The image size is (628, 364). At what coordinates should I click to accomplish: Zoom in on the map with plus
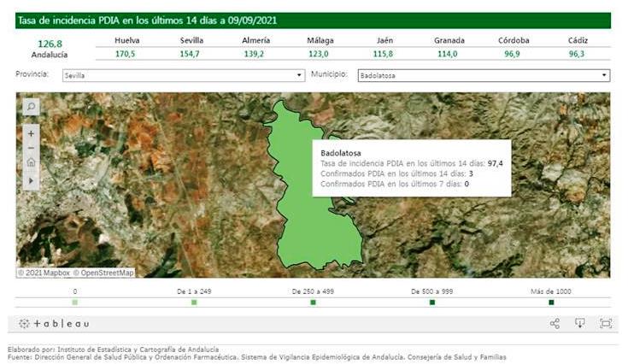[31, 133]
